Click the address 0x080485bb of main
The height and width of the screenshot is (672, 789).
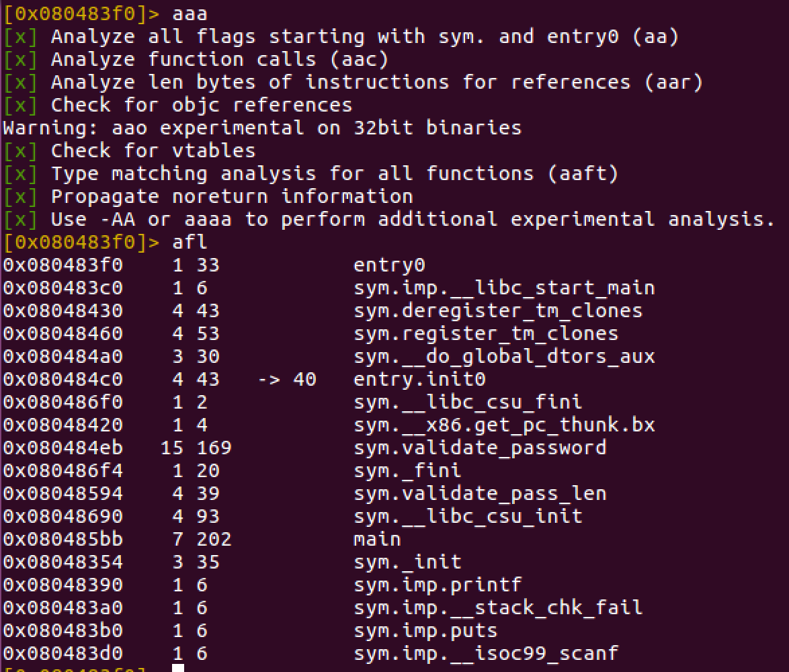(63, 539)
